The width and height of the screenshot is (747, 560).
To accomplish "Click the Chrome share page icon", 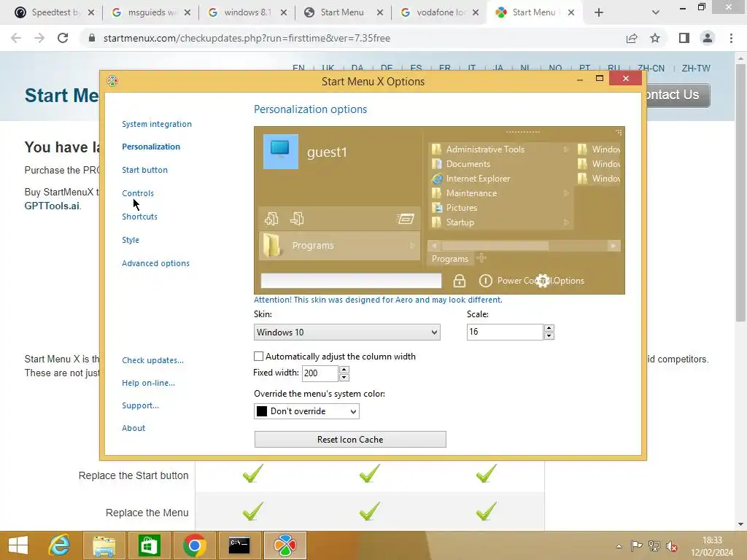I will (632, 38).
